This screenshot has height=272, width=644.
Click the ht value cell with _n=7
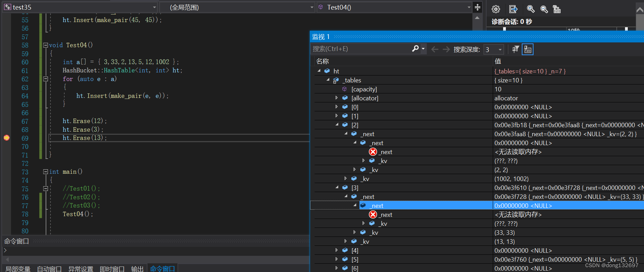(530, 71)
